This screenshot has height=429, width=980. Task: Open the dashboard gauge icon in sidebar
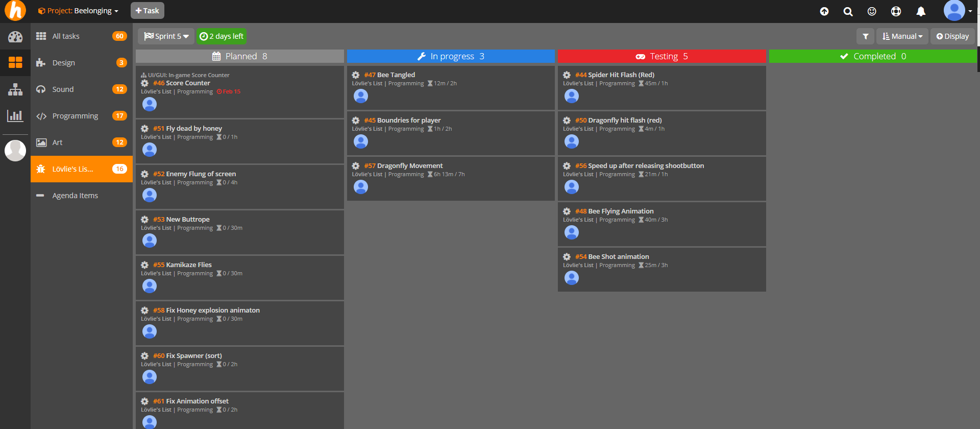point(15,36)
